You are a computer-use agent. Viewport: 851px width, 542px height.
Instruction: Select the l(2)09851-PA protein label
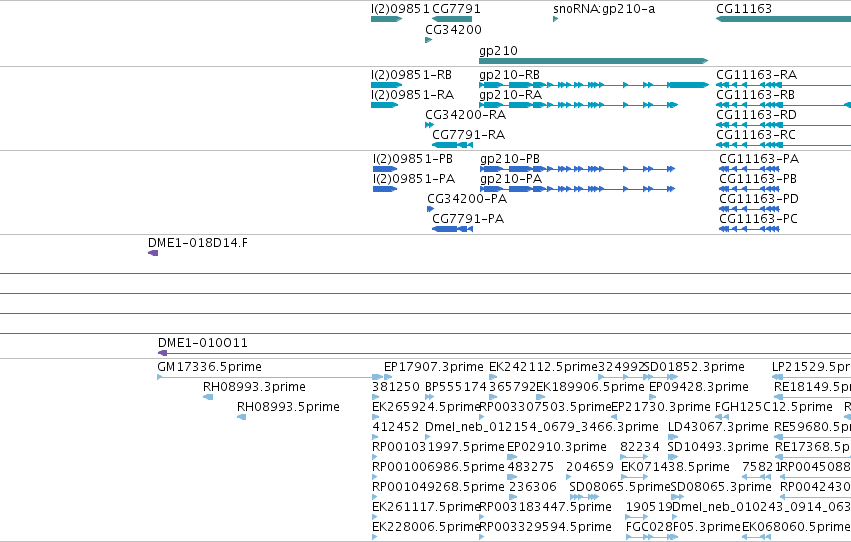414,179
